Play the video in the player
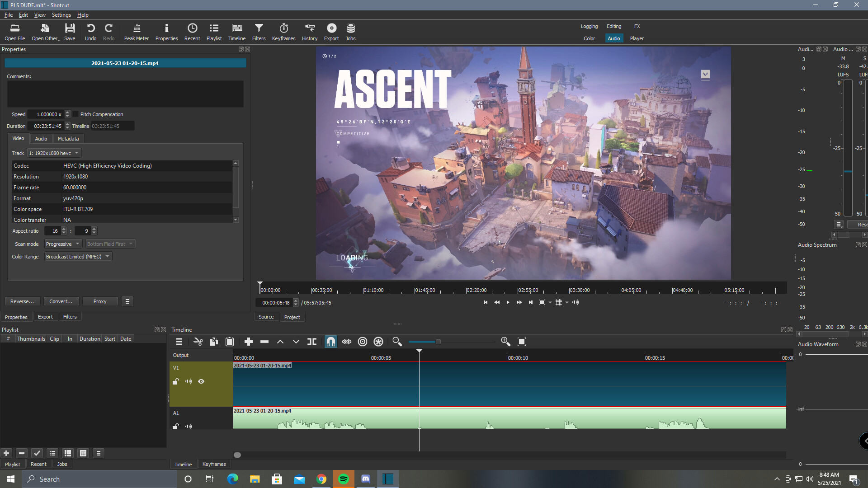Screen dimensions: 868x488 (x=508, y=303)
